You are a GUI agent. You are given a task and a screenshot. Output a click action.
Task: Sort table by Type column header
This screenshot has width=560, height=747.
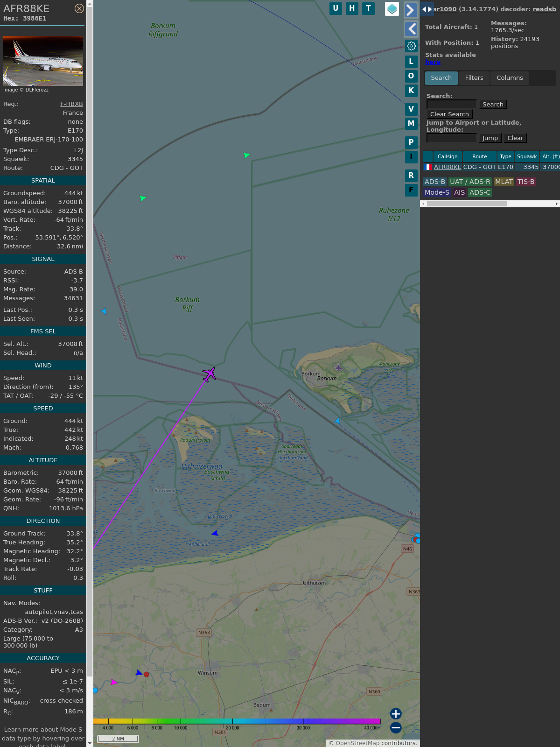[x=505, y=156]
